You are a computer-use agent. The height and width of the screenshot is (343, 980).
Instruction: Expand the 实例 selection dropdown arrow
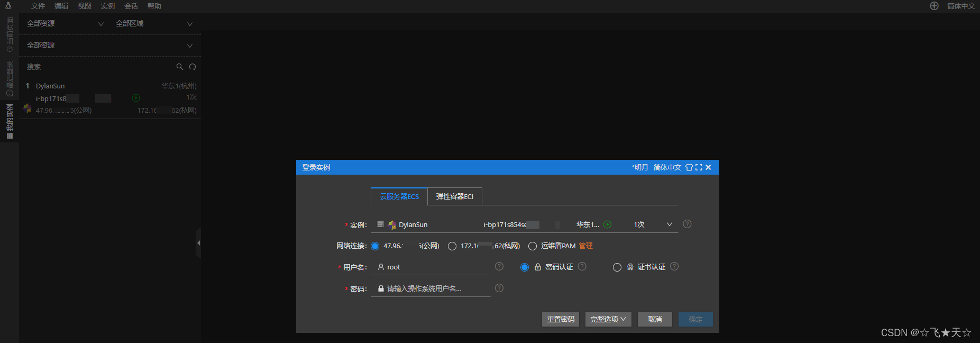pyautogui.click(x=670, y=224)
